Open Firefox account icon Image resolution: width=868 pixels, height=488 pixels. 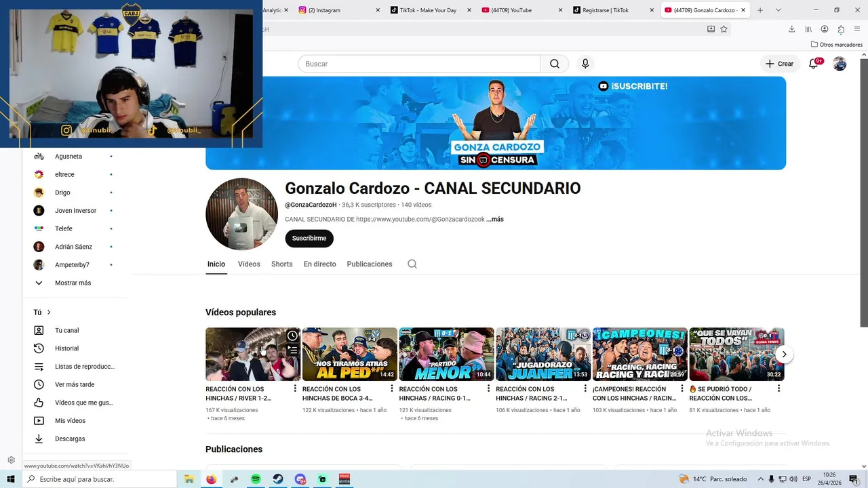pos(825,29)
